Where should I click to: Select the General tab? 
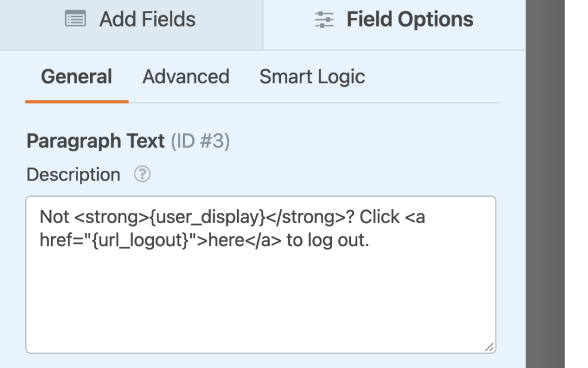pyautogui.click(x=76, y=76)
